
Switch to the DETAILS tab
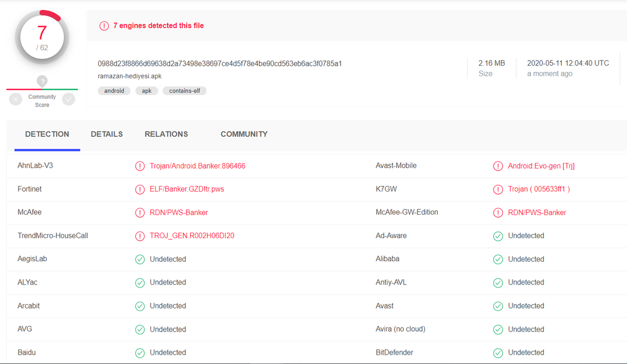107,134
